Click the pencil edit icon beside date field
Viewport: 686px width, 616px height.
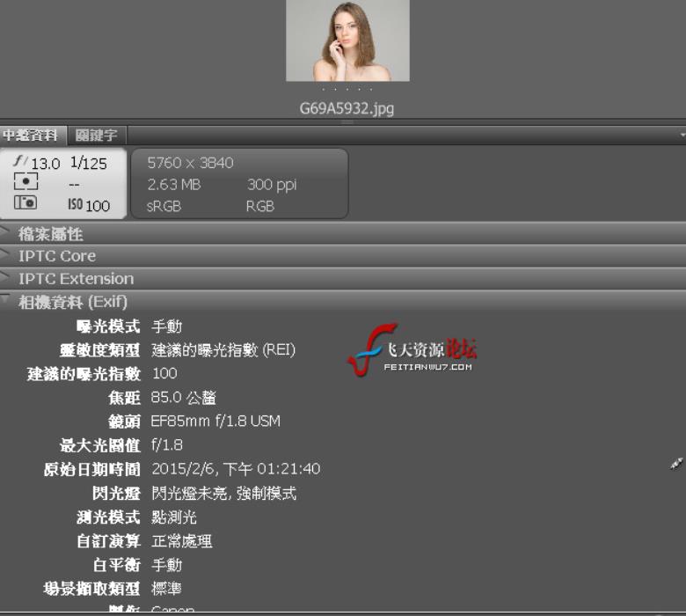tap(675, 464)
